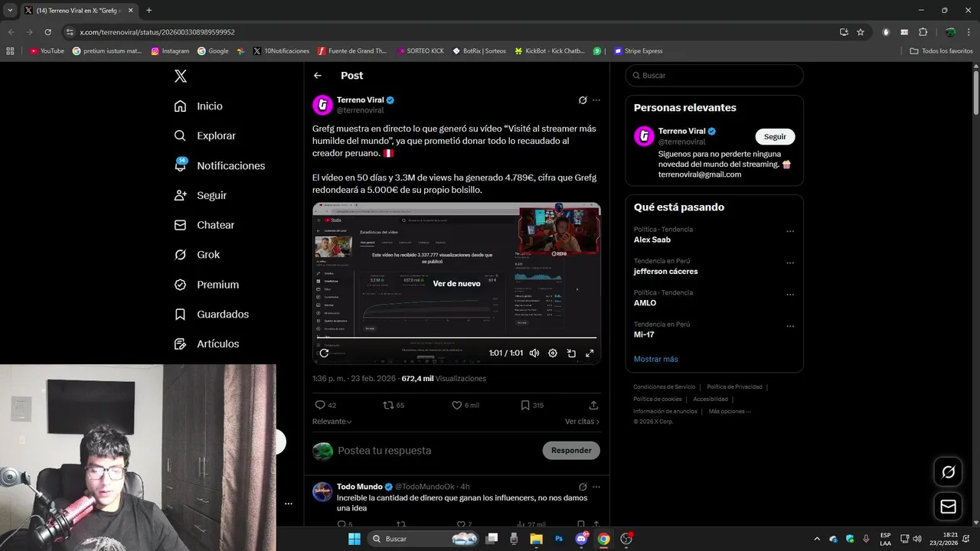Screen dimensions: 980x551
Task: Open Artículos in the sidebar
Action: pos(206,344)
